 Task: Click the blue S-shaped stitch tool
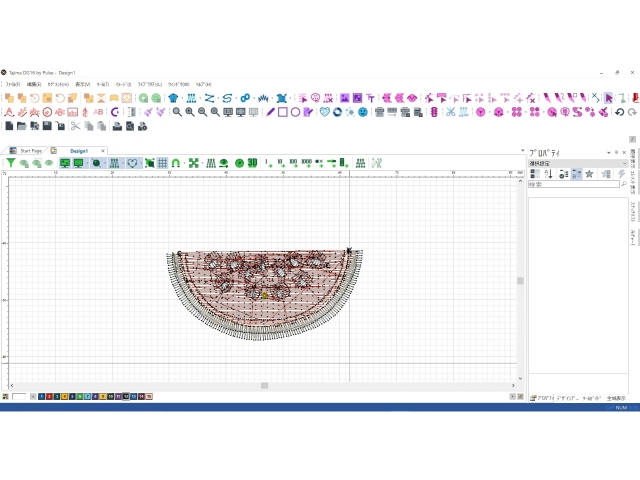coord(227,98)
